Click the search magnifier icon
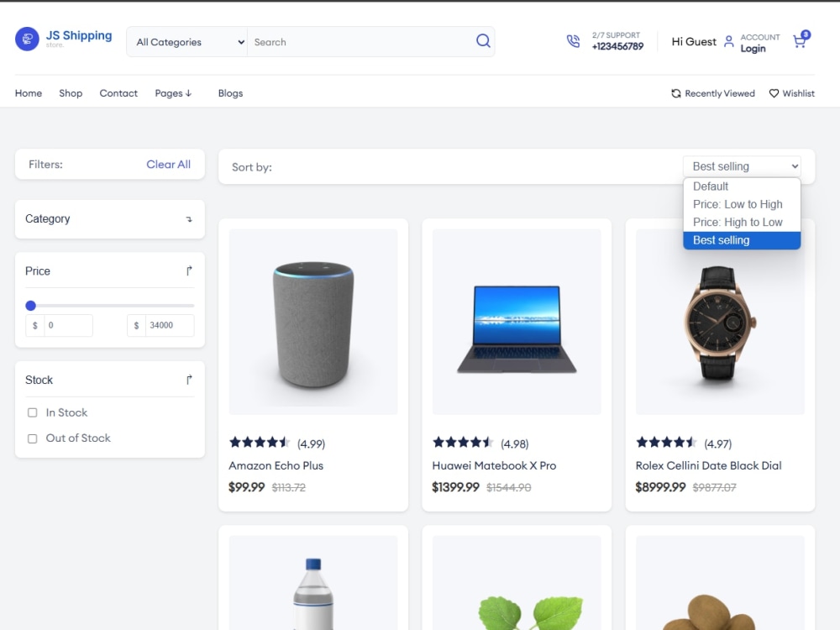The image size is (840, 630). (x=483, y=40)
